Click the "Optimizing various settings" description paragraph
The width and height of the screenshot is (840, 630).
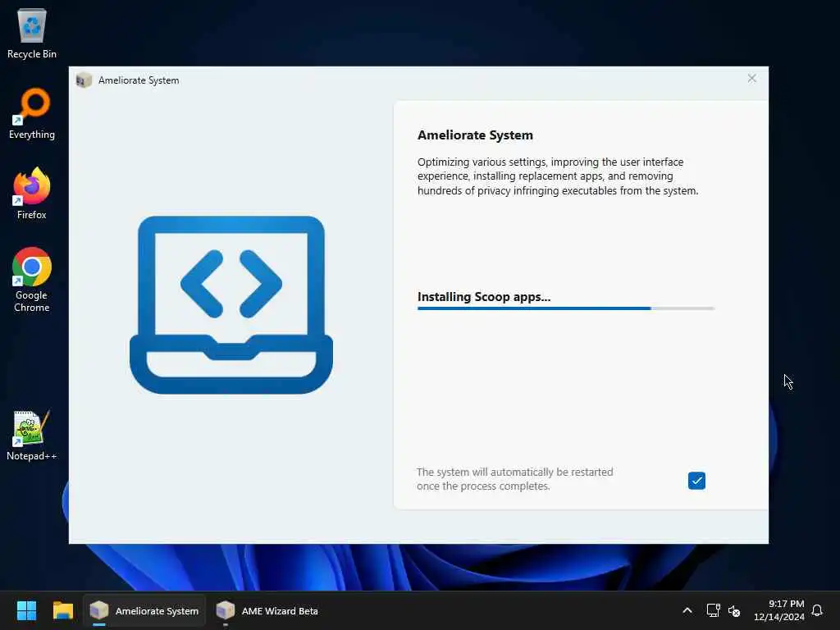coord(558,176)
